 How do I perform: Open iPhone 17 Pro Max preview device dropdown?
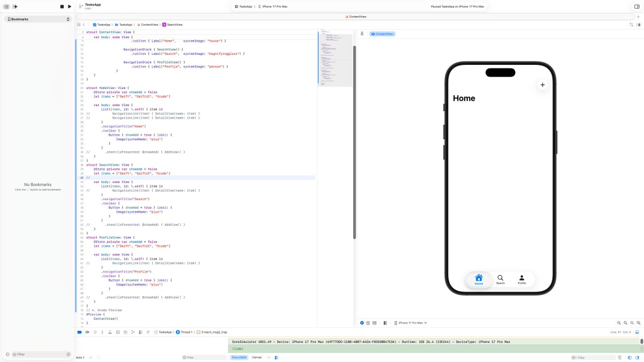(x=411, y=323)
